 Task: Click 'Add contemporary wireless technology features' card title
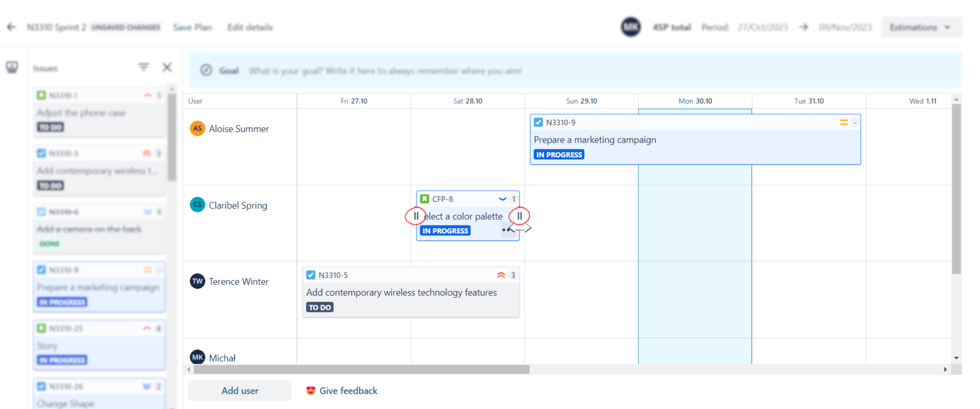coord(401,293)
